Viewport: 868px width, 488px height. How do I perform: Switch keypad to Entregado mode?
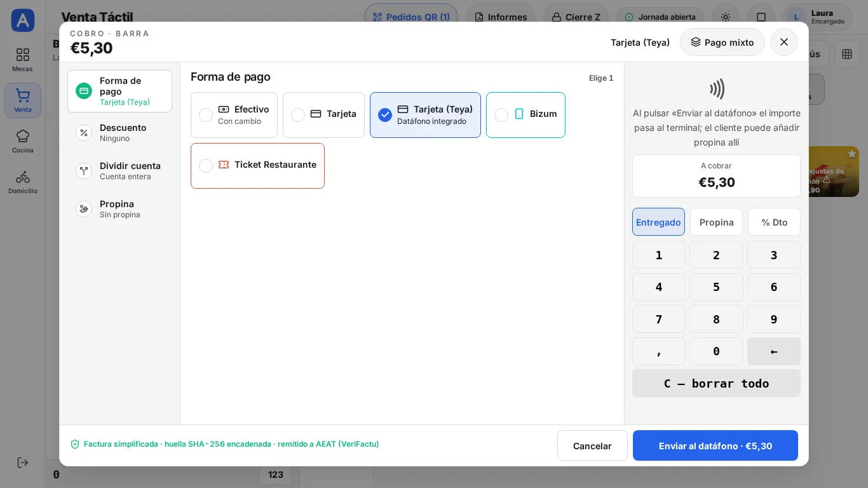pyautogui.click(x=658, y=222)
